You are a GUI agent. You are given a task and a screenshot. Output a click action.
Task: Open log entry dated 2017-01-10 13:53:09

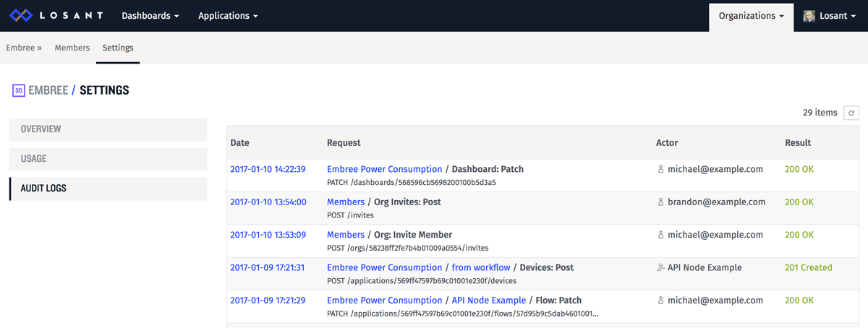(268, 236)
